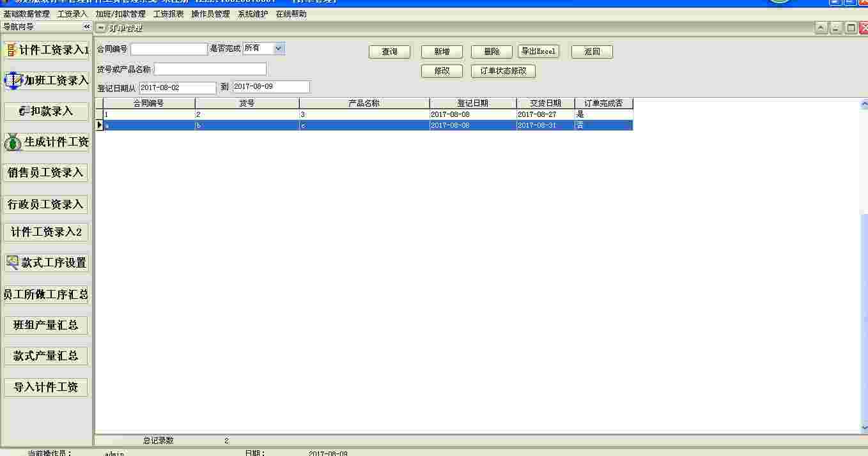Click 订单状态修改 to change order status
This screenshot has width=868, height=456.
tap(503, 72)
